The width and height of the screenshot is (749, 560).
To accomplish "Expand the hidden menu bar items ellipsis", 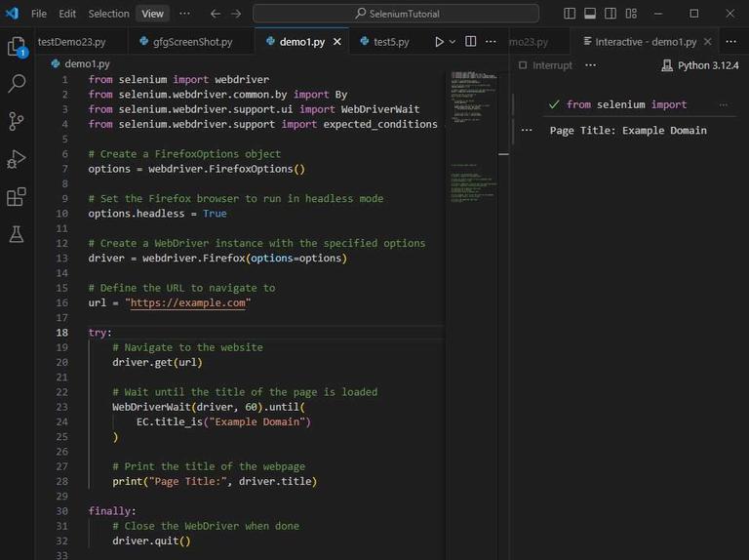I will click(185, 14).
